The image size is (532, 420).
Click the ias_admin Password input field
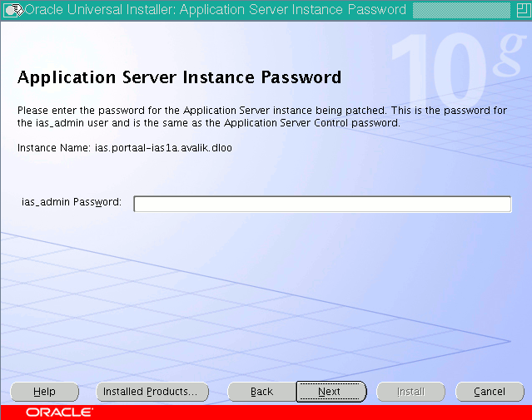[322, 204]
